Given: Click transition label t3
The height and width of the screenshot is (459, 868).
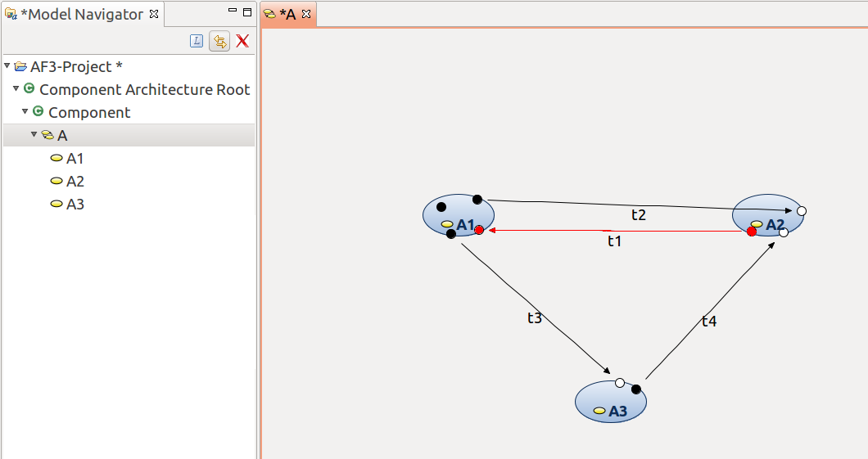Looking at the screenshot, I should (534, 317).
